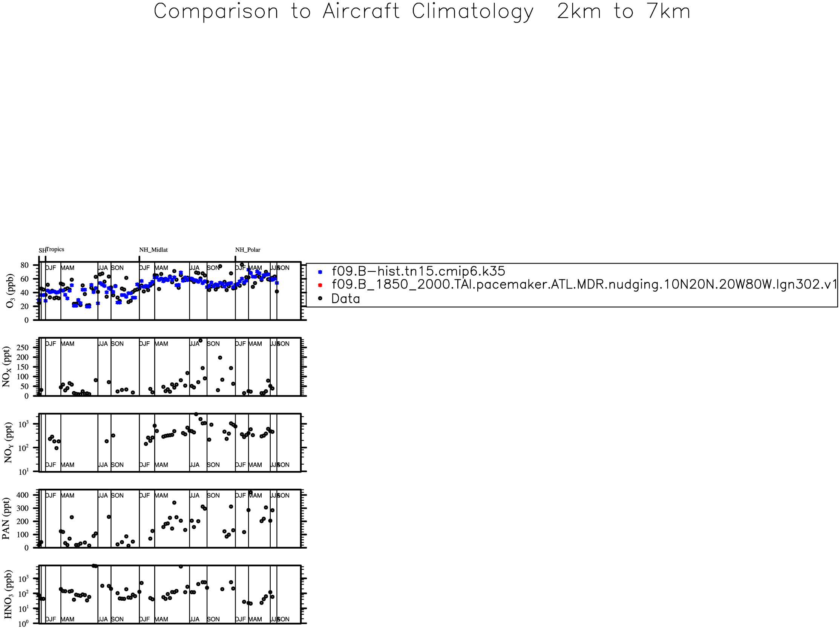Click the Tropics region label
Viewport: 840px width, 629px height.
pos(55,250)
